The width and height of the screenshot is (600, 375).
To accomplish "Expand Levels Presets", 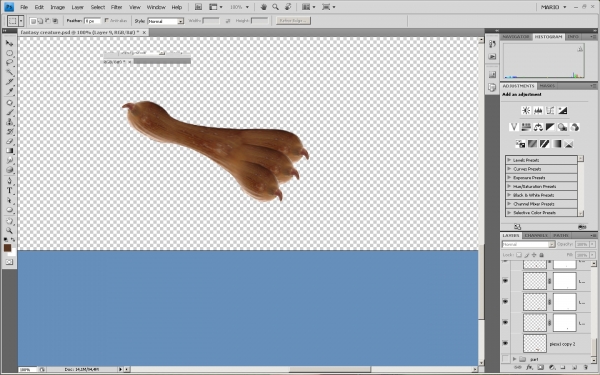I will (x=509, y=160).
